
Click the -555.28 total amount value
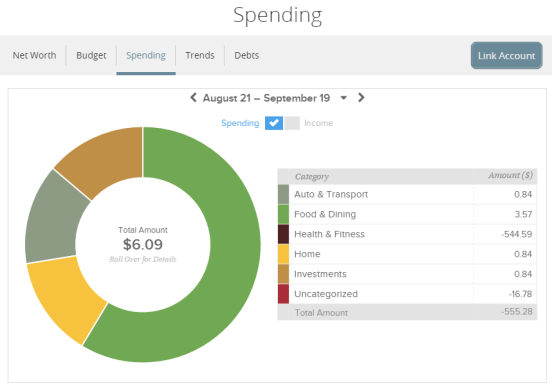coord(517,312)
